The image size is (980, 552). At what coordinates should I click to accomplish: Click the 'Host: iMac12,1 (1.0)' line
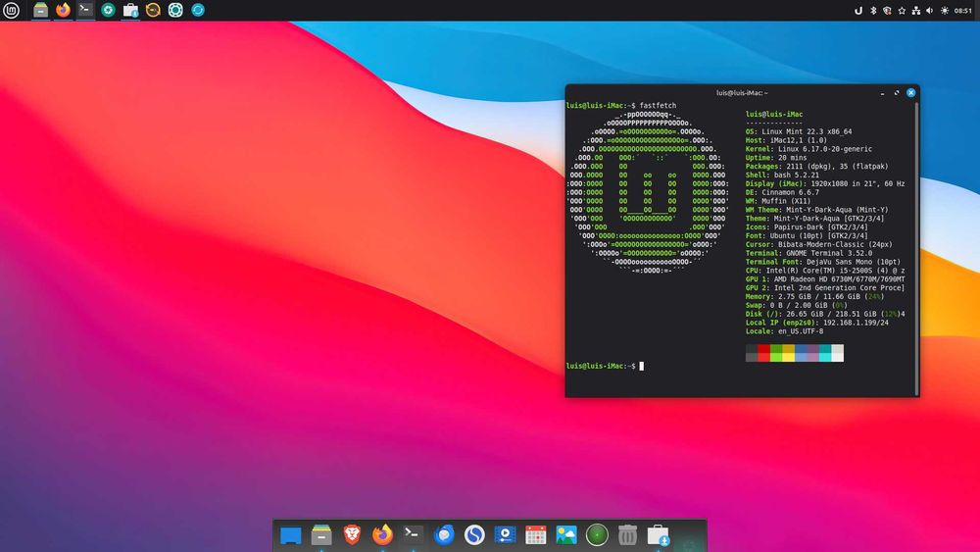[786, 140]
